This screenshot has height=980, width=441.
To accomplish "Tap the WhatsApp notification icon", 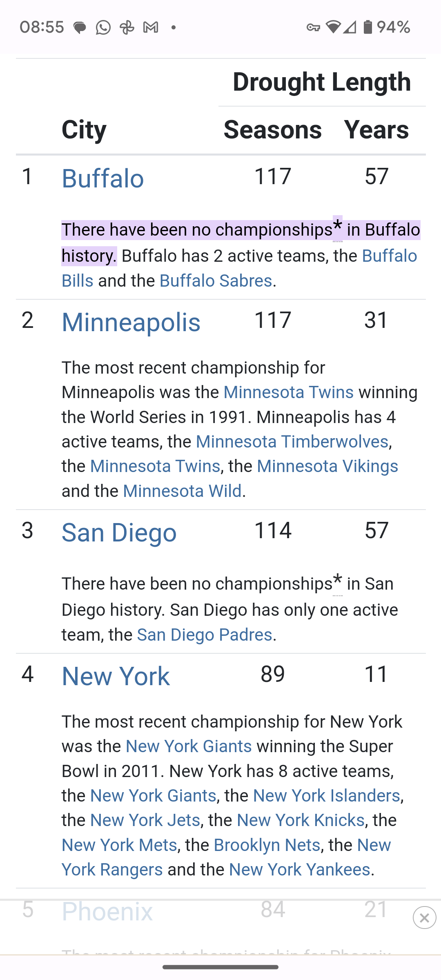I will point(103,28).
